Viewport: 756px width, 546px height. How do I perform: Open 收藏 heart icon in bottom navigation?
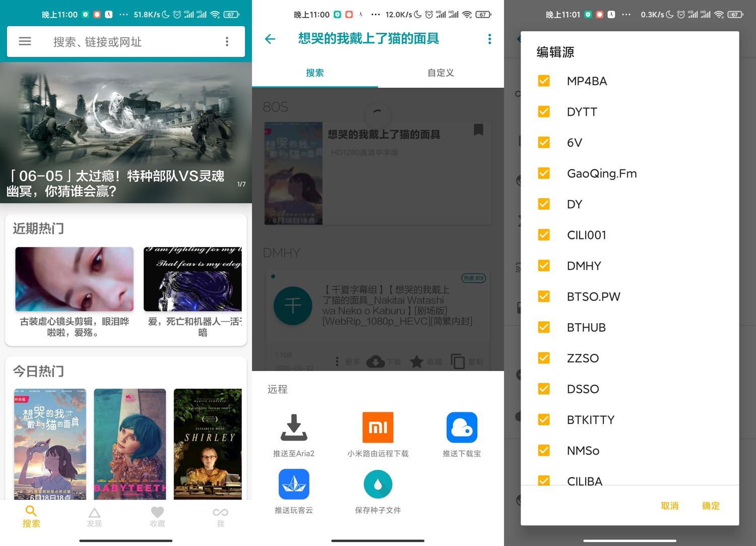coord(157,516)
